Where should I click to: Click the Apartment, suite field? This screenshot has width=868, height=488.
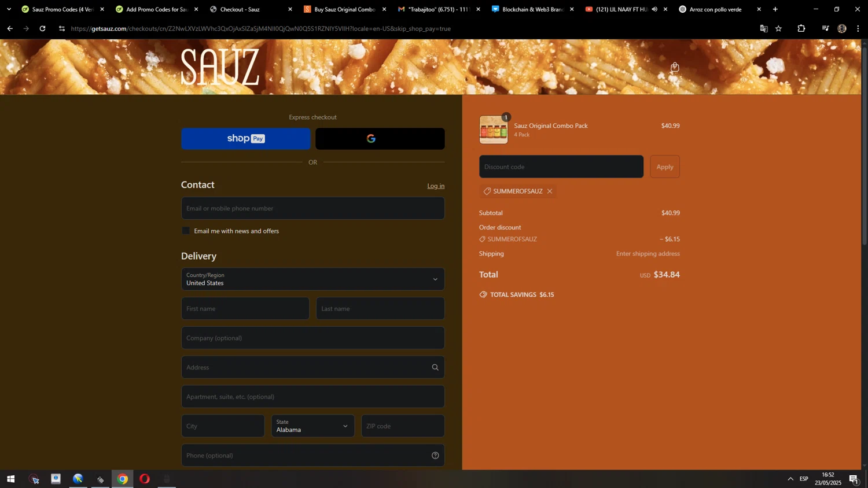(313, 397)
